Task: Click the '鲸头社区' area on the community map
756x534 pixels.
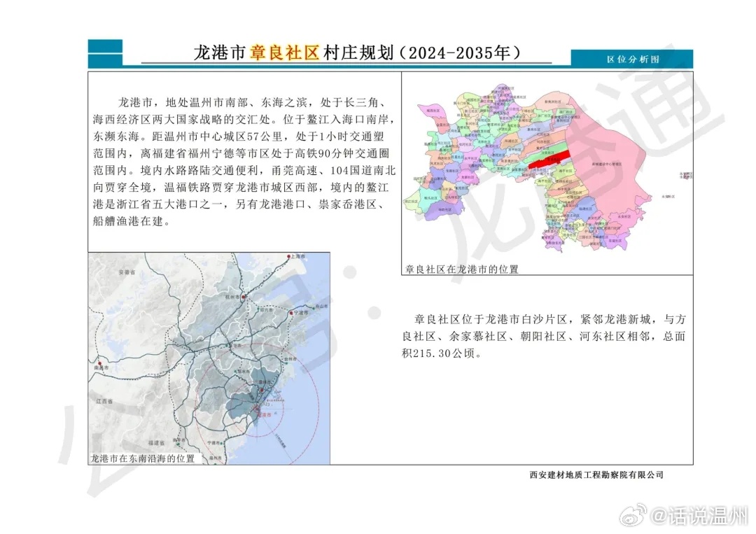Action: 430,198
